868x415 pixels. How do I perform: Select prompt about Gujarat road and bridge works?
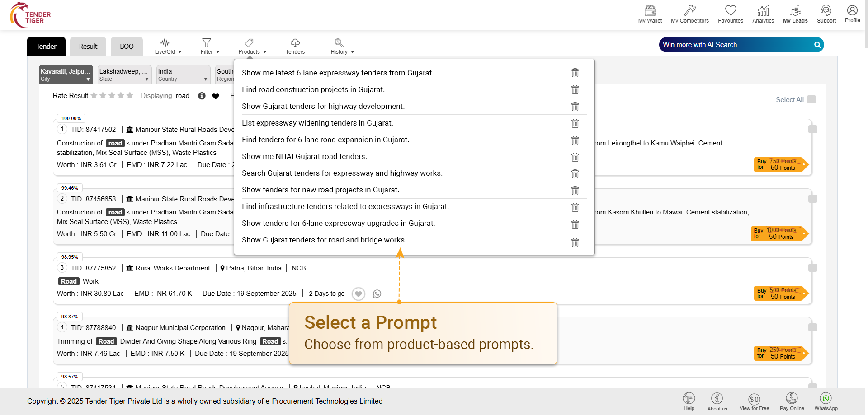324,240
